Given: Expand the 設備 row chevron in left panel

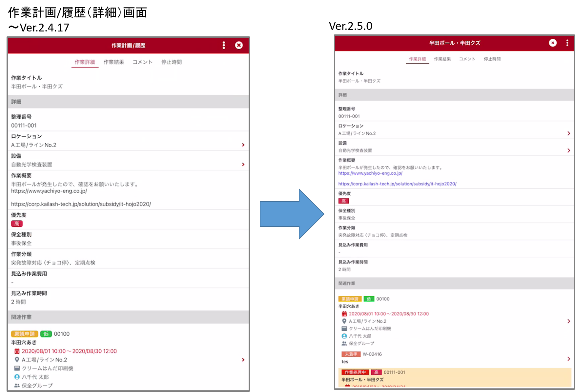Looking at the screenshot, I should click(x=243, y=165).
